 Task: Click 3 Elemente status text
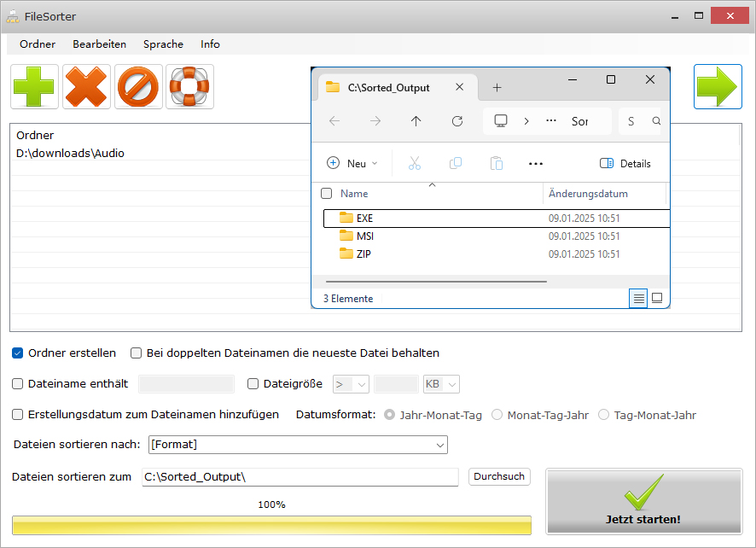click(348, 299)
